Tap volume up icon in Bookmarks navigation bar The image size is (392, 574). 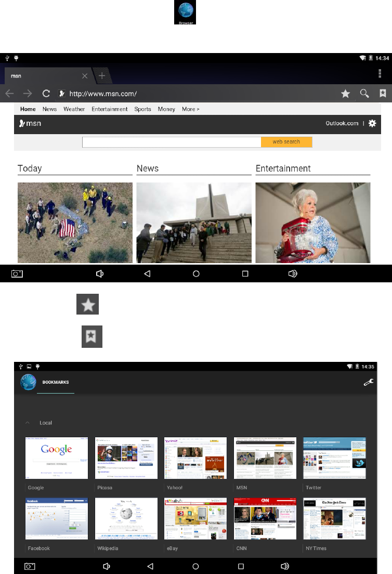285,566
